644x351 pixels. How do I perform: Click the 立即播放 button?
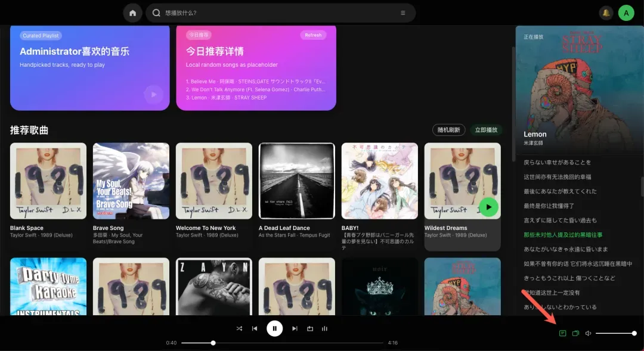click(485, 130)
